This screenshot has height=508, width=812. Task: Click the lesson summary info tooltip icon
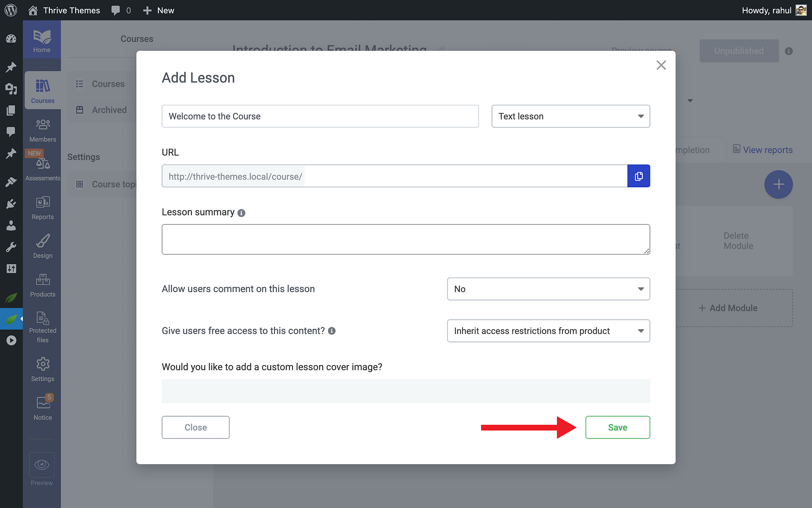[x=242, y=213]
